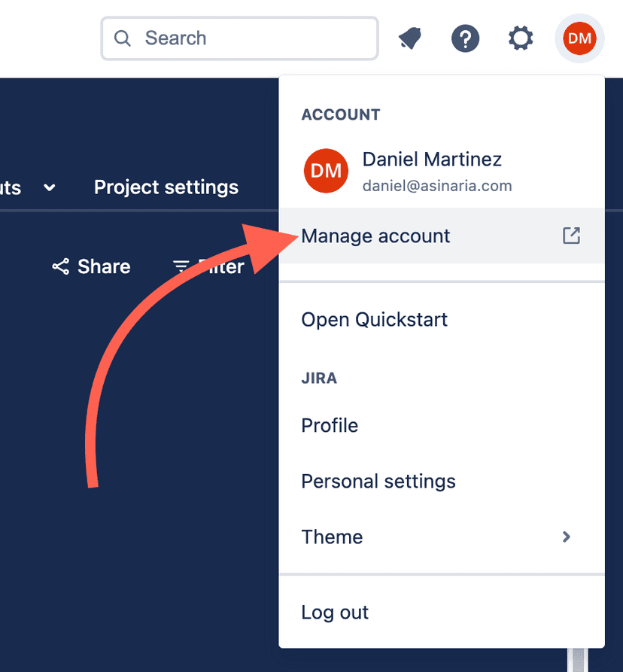Expand the dropdown arrow left of Project settings
This screenshot has height=672, width=623.
click(x=49, y=188)
